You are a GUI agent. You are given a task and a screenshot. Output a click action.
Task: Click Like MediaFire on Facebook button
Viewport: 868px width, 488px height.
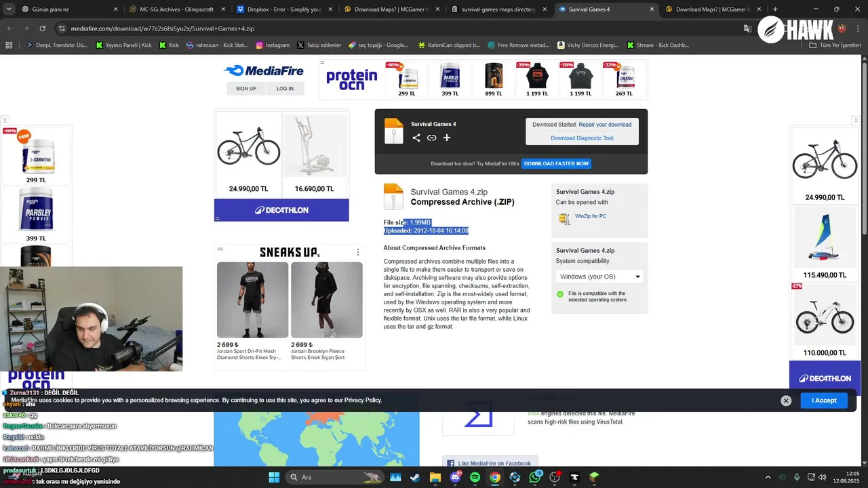point(490,463)
